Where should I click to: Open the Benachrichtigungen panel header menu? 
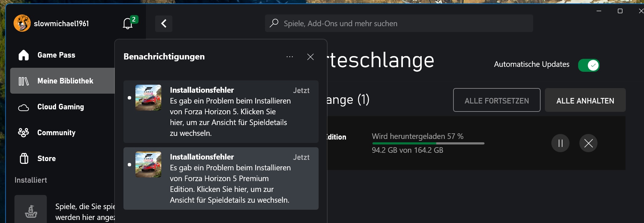point(289,57)
